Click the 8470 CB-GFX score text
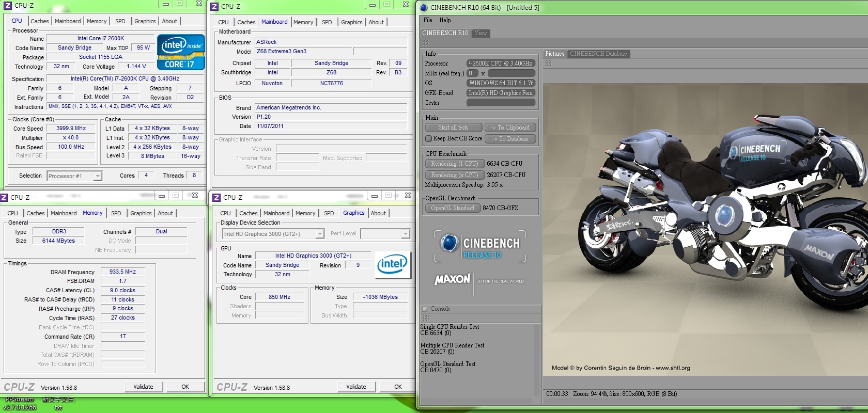 500,208
